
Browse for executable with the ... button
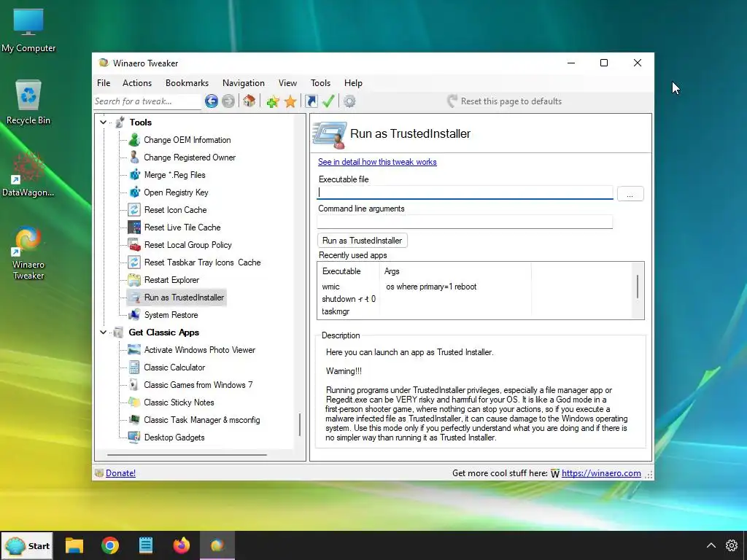630,193
